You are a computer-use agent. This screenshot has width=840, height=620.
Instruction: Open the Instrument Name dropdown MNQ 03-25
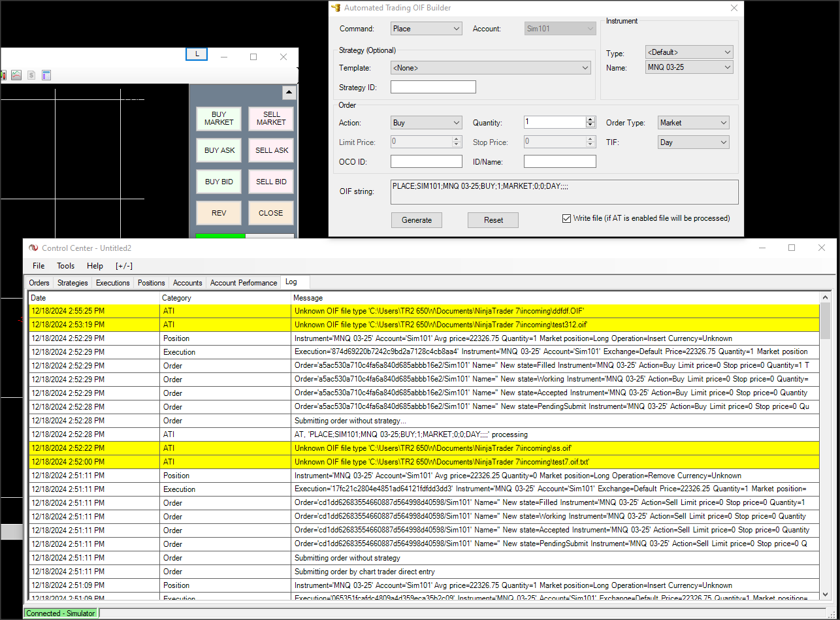click(x=689, y=67)
